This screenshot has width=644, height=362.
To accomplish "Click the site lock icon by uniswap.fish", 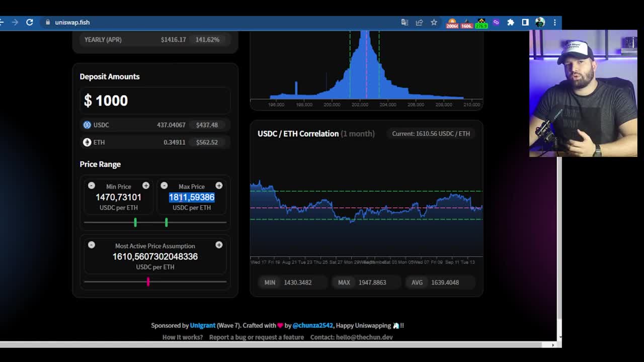I will pyautogui.click(x=48, y=22).
